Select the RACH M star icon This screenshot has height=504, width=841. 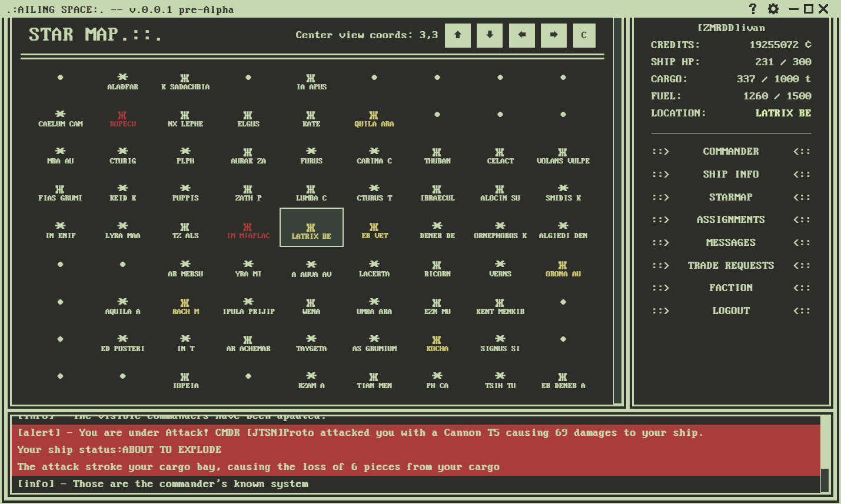185,302
